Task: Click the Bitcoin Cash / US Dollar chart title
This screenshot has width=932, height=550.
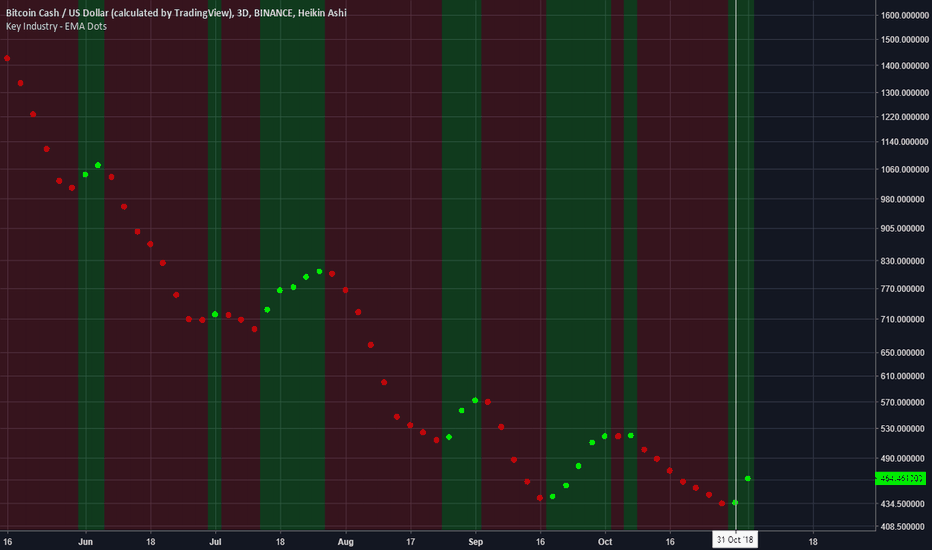Action: click(176, 12)
